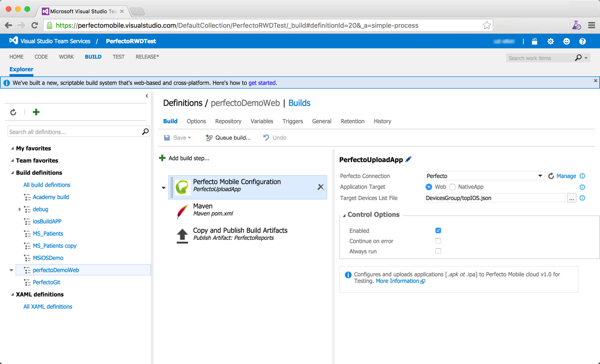The width and height of the screenshot is (600, 364).
Task: Click the Maven feather icon
Action: (x=182, y=211)
